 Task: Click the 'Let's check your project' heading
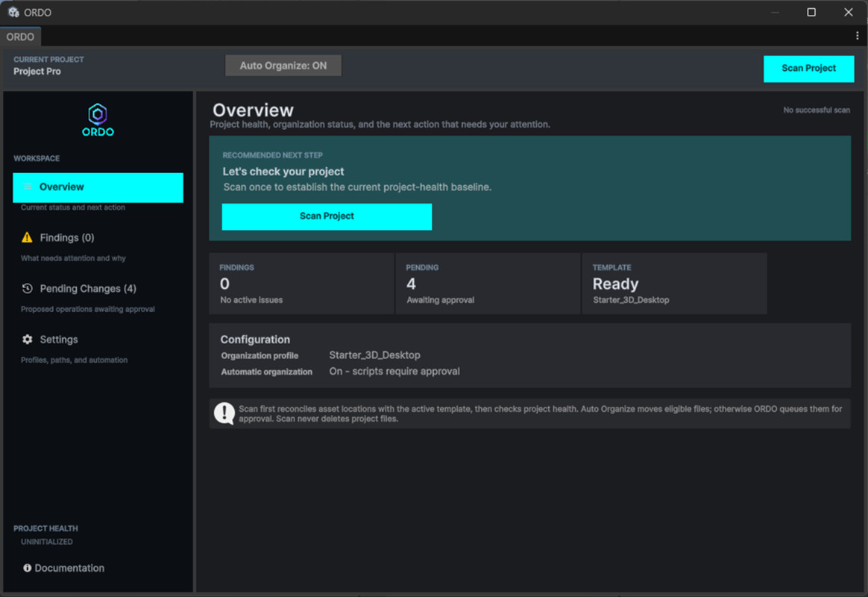coord(283,172)
